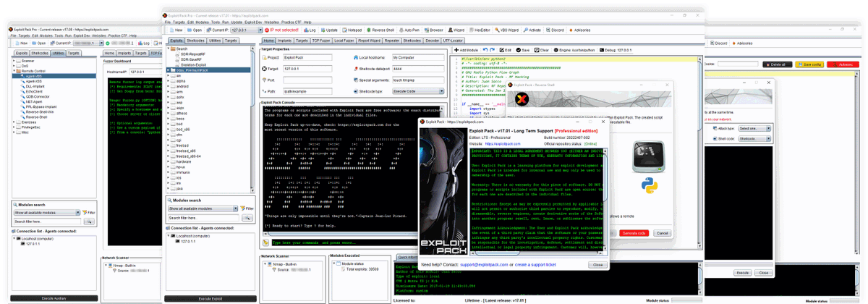
Task: Save the module in code editor toolbar
Action: (523, 50)
